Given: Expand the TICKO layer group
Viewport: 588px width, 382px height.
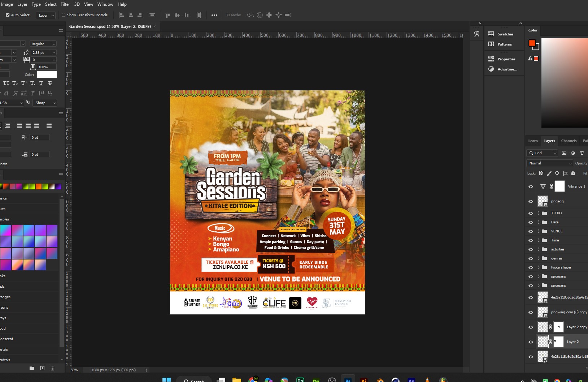Looking at the screenshot, I should point(539,213).
